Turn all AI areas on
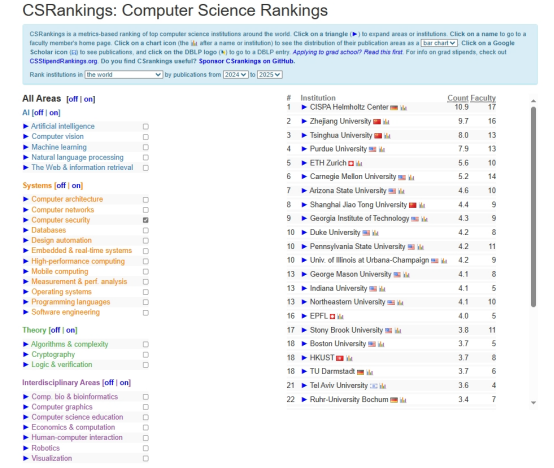 tap(54, 113)
